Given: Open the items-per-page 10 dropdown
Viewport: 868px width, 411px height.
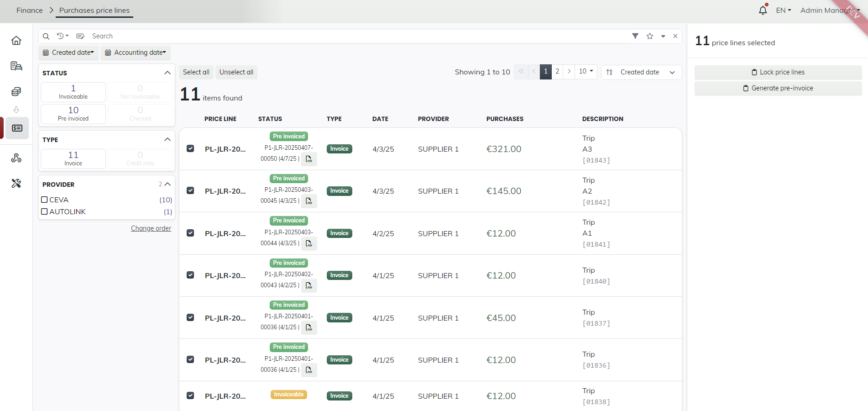Looking at the screenshot, I should pos(586,72).
